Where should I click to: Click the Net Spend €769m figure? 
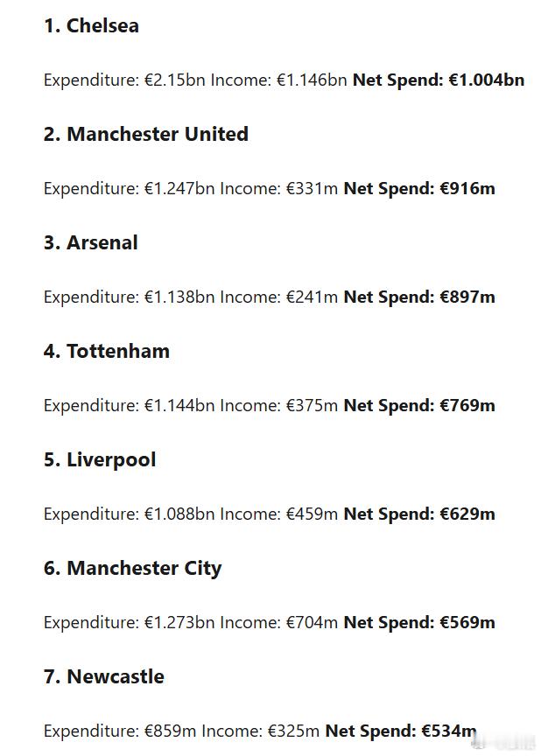tap(419, 405)
